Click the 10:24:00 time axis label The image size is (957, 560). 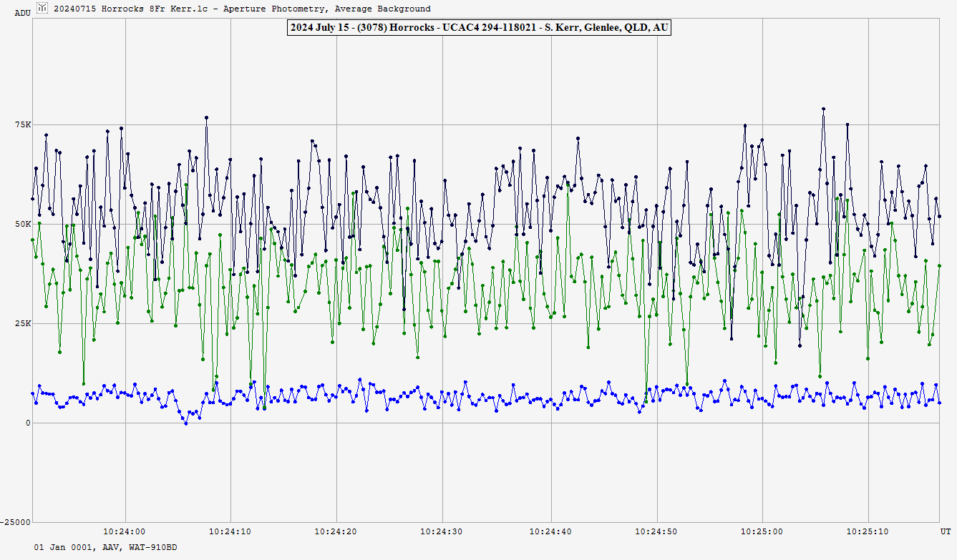[125, 531]
